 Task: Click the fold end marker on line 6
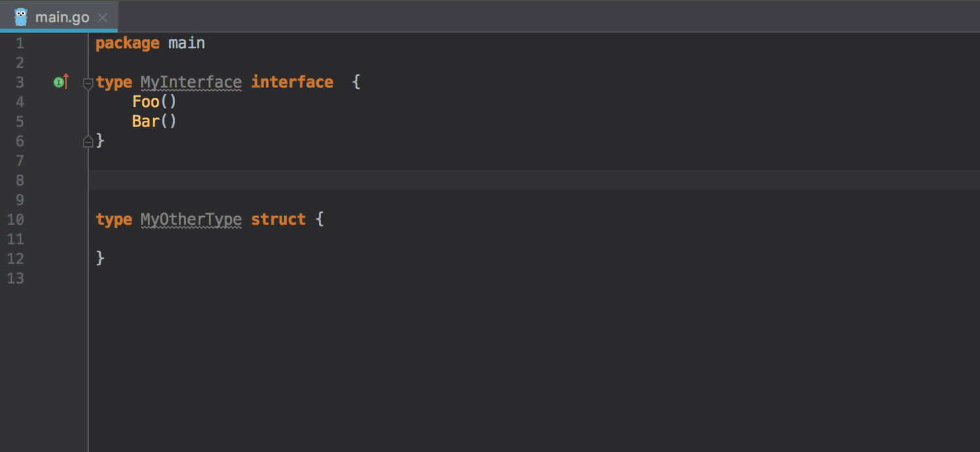(x=88, y=141)
